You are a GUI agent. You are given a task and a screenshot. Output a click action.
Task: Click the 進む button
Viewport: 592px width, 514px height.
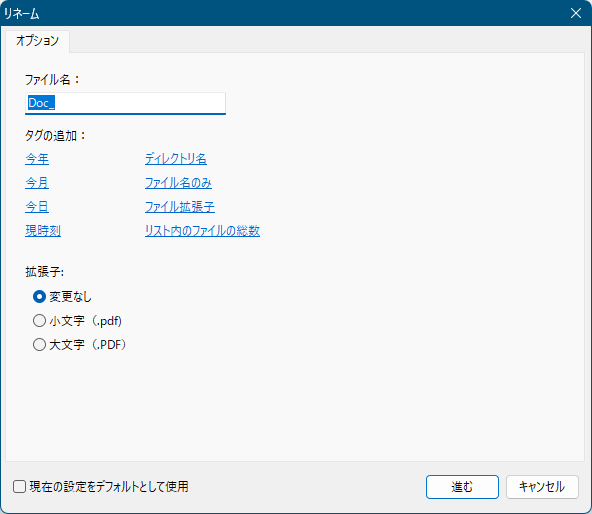pos(462,487)
